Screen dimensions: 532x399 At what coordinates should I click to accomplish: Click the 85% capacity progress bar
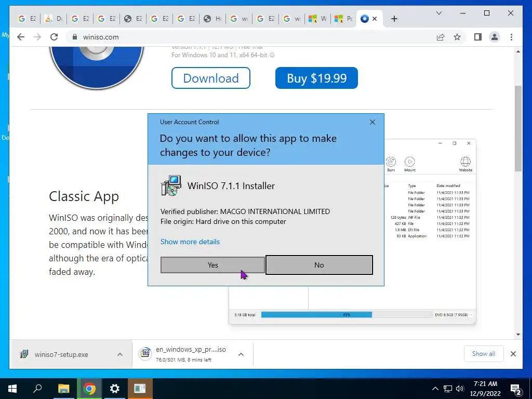347,315
